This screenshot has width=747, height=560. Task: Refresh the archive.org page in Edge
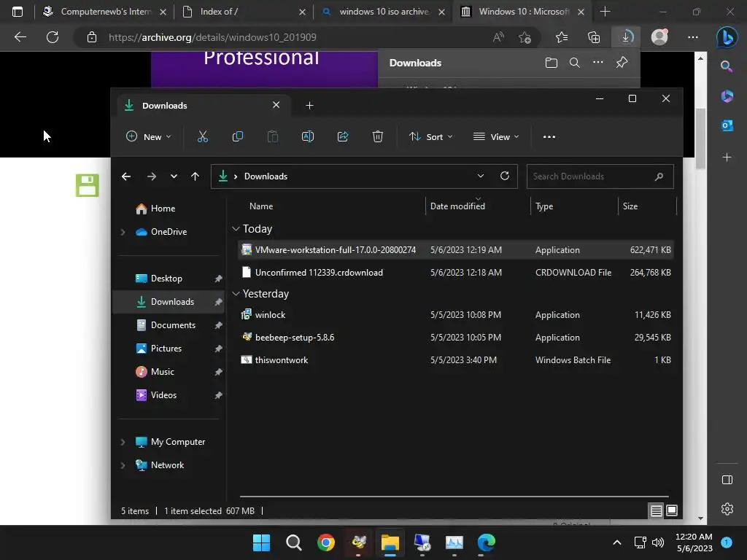(x=53, y=37)
